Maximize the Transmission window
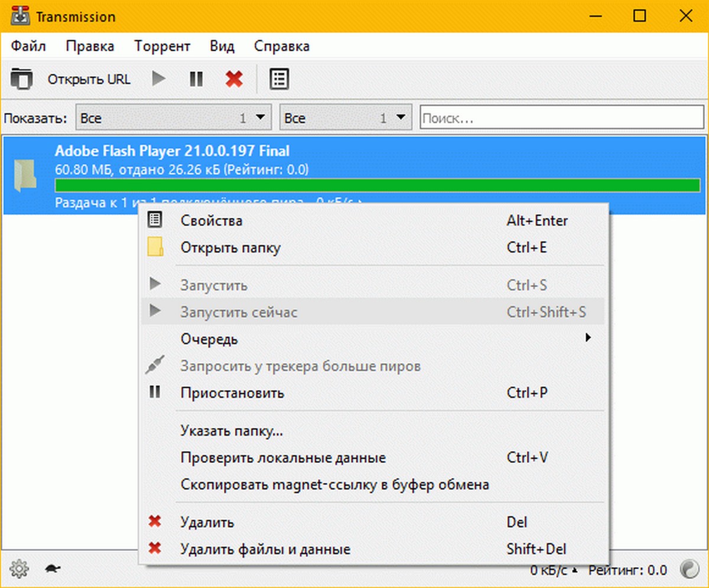Screen dimensions: 709x588 [639, 16]
